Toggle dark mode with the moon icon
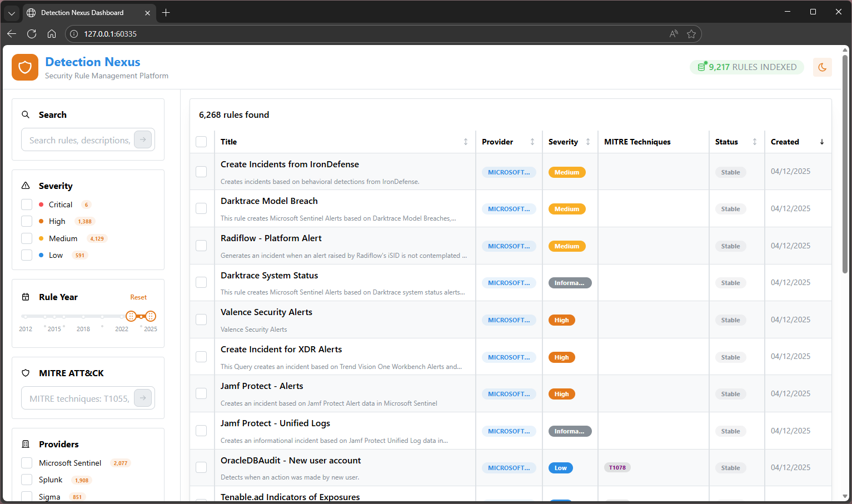Screen dimensions: 852x504 [x=822, y=67]
